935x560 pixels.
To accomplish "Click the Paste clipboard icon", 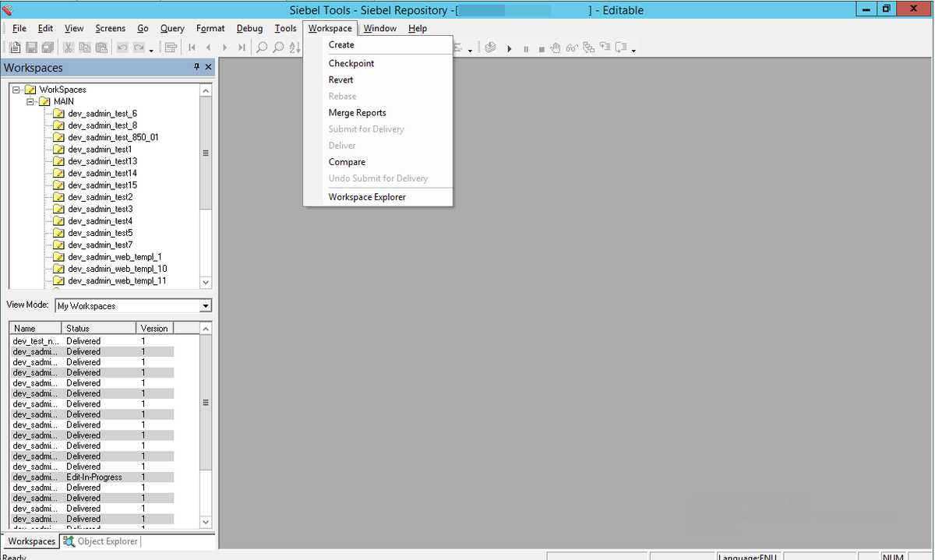I will 101,48.
